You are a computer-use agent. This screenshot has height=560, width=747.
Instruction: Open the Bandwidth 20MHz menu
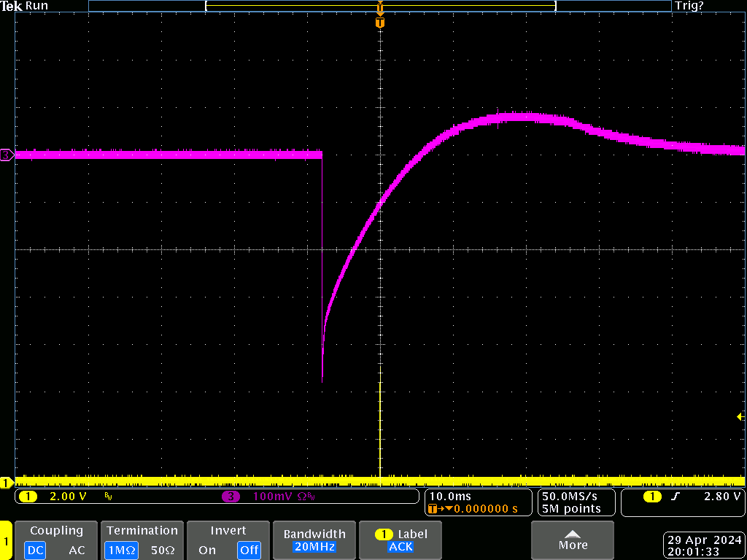313,540
